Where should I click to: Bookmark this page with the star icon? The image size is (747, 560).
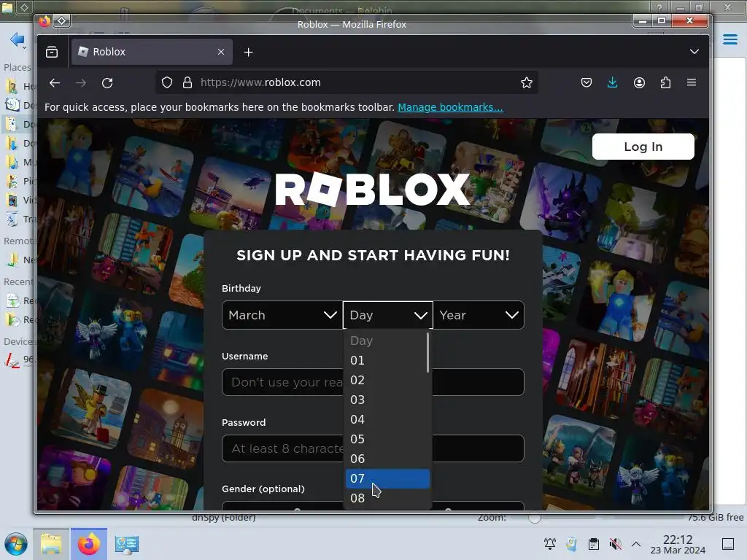[x=527, y=83]
